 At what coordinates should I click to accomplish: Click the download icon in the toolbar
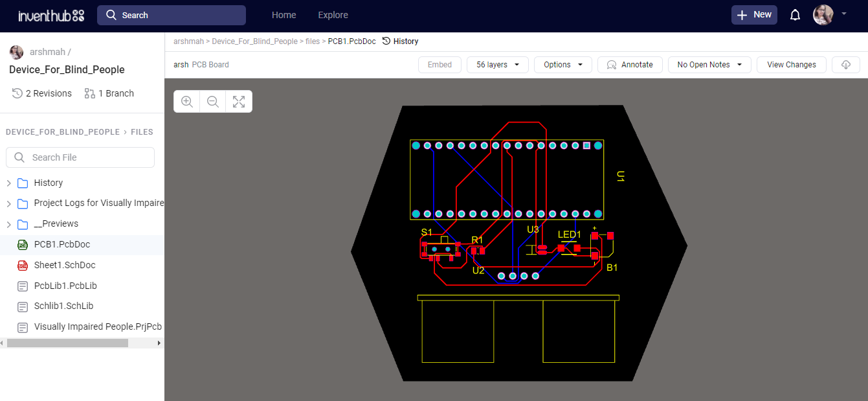846,64
